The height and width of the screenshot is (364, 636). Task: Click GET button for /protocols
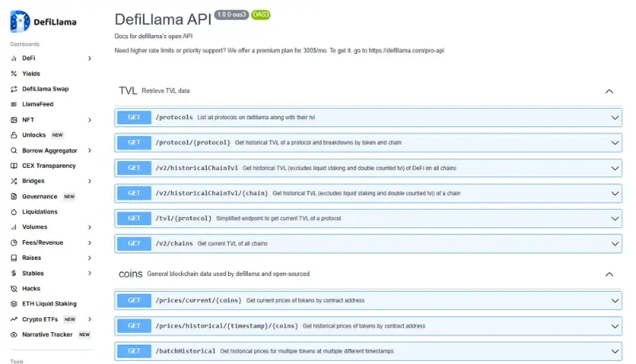pos(134,118)
